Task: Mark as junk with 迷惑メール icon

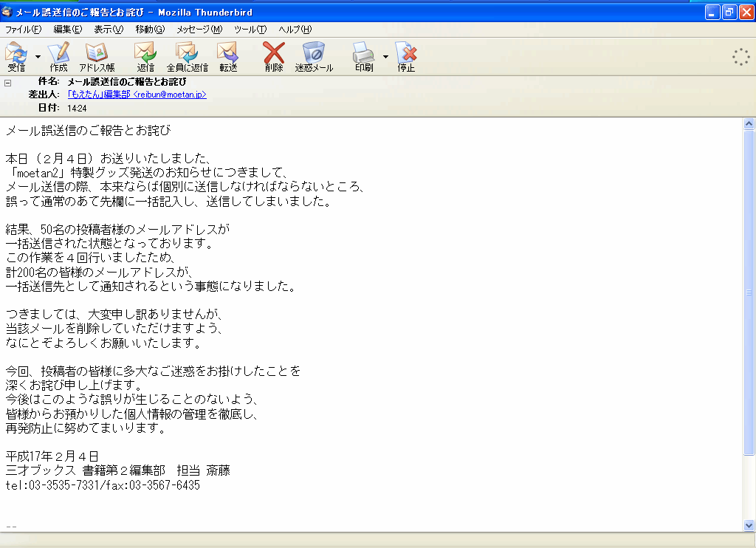Action: pos(314,55)
